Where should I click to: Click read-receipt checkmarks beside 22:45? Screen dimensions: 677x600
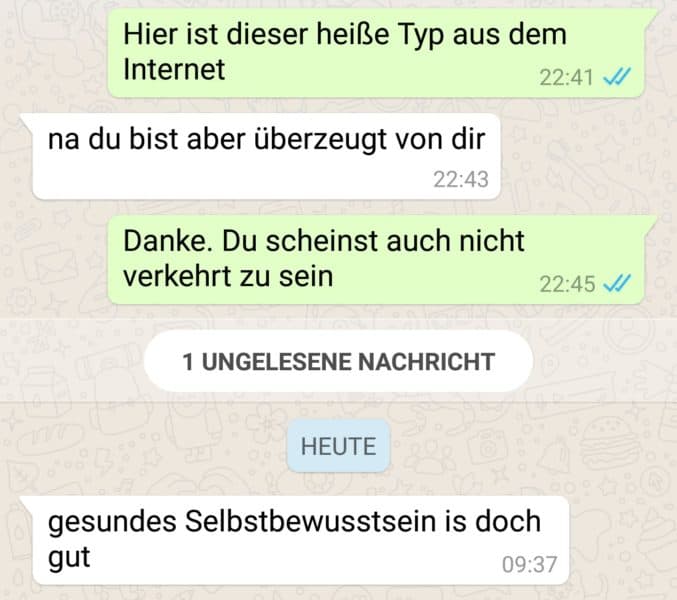pos(617,284)
